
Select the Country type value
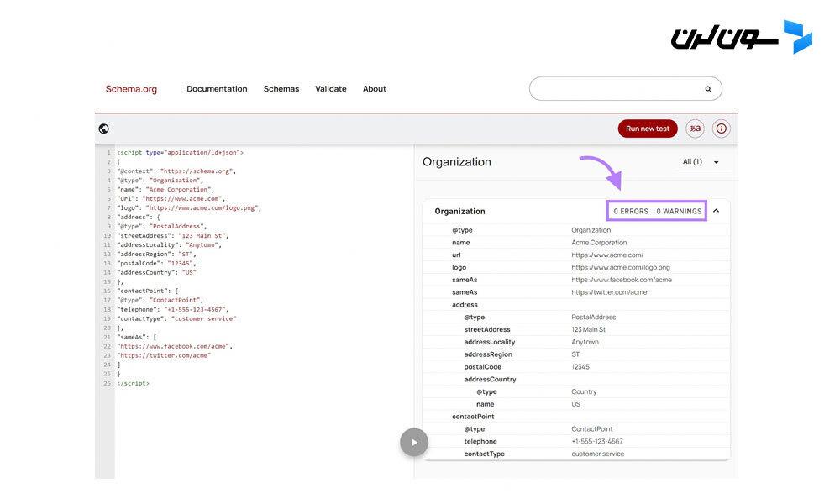(584, 391)
